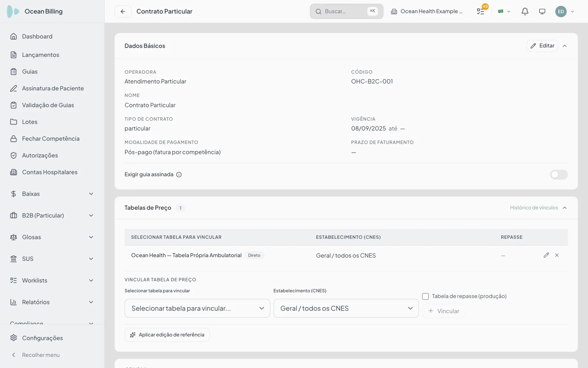Click the Contas Hospitalares building icon
Viewport: 588px width, 368px height.
click(x=14, y=172)
